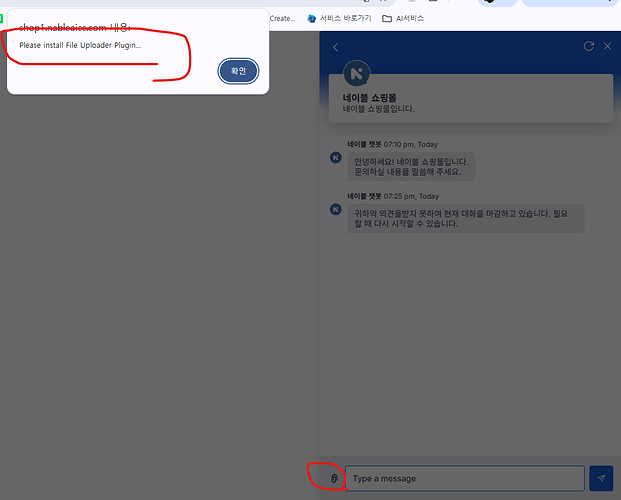The width and height of the screenshot is (621, 500).
Task: Send the message with paper plane button
Action: point(601,478)
